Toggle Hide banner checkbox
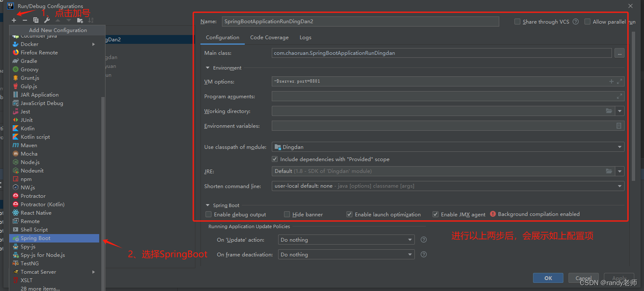This screenshot has height=291, width=644. [287, 214]
